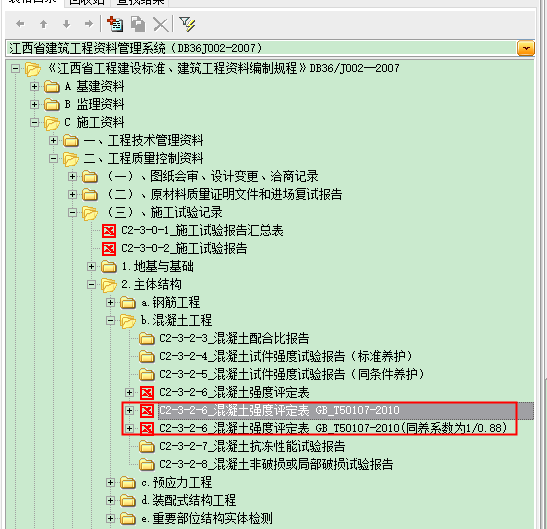
Task: Collapse the b. 混凝土工程 node
Action: click(x=110, y=320)
